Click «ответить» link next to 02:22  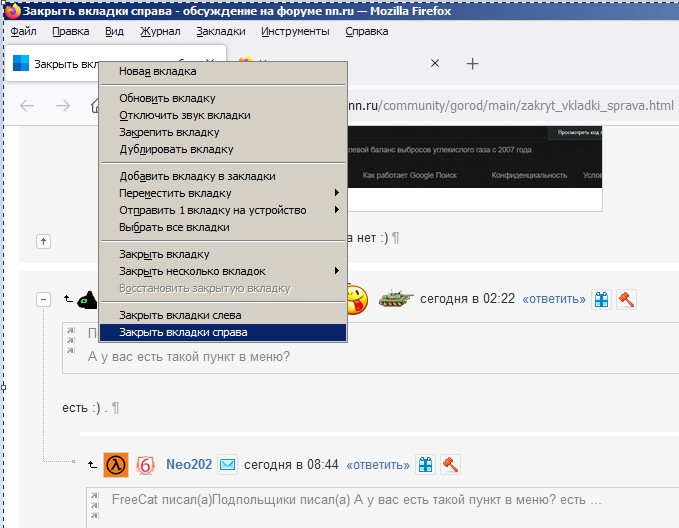pos(554,299)
